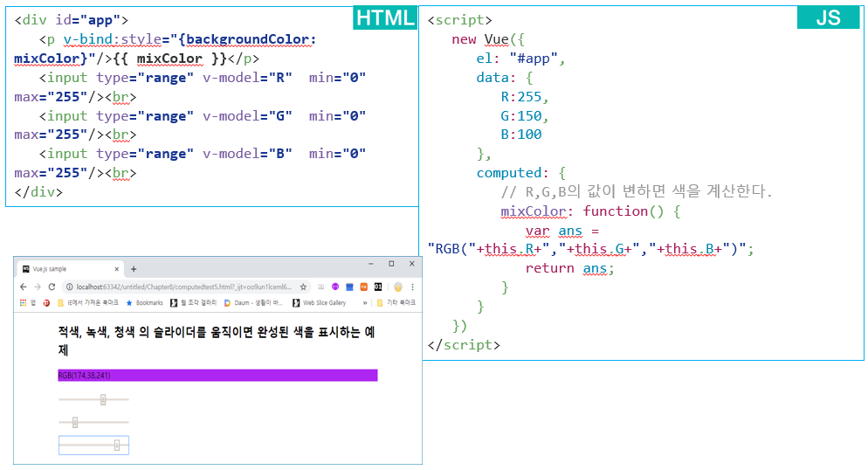Click the red (R) range slider
Screen dimensions: 868x470
(x=93, y=399)
